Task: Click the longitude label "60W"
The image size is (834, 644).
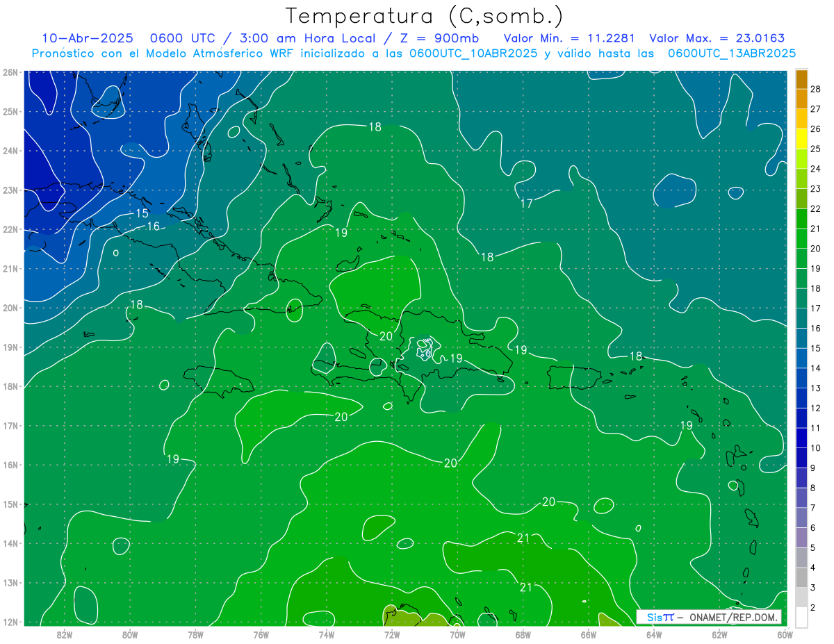Action: coord(785,634)
